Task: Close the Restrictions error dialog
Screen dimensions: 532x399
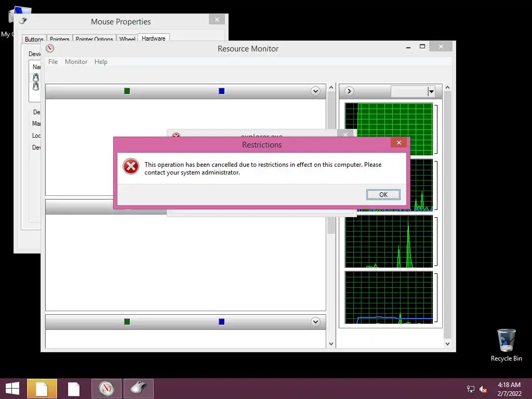Action: pos(399,142)
